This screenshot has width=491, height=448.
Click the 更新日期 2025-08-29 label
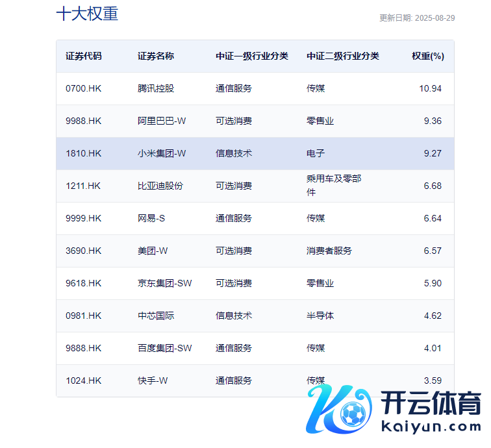[417, 18]
